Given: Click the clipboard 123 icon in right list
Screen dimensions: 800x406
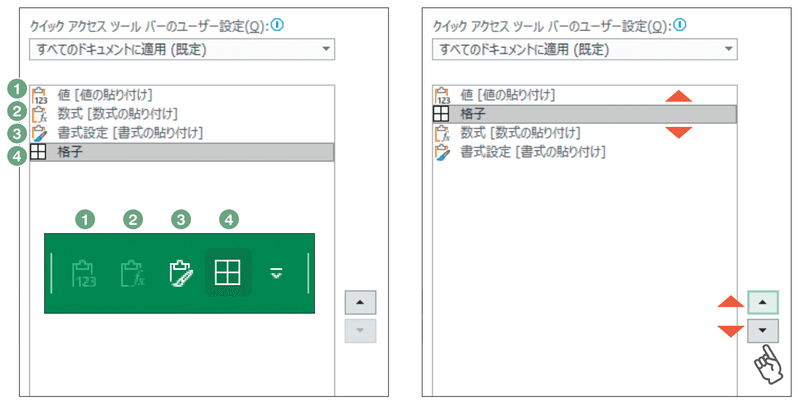Looking at the screenshot, I should tap(442, 95).
